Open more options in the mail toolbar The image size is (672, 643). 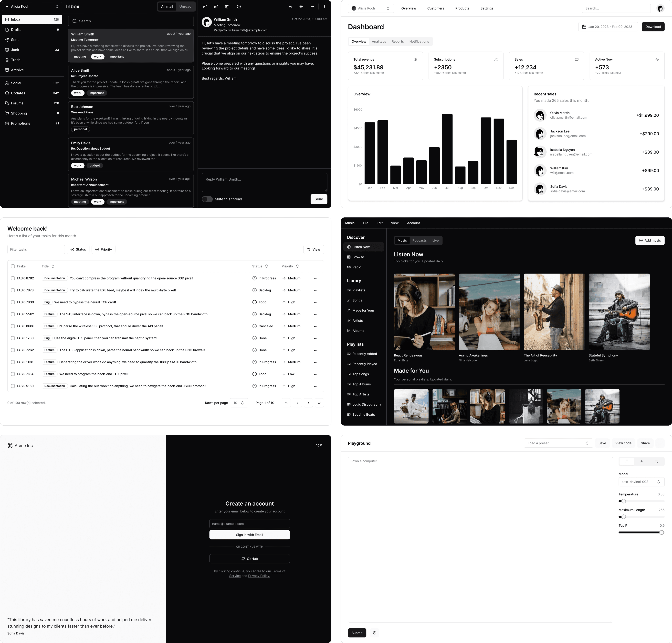point(324,7)
